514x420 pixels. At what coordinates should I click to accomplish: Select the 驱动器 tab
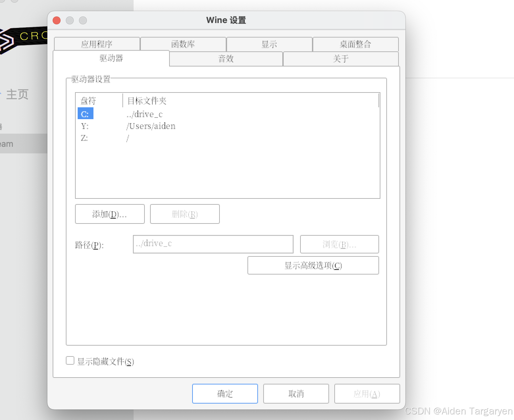(111, 58)
